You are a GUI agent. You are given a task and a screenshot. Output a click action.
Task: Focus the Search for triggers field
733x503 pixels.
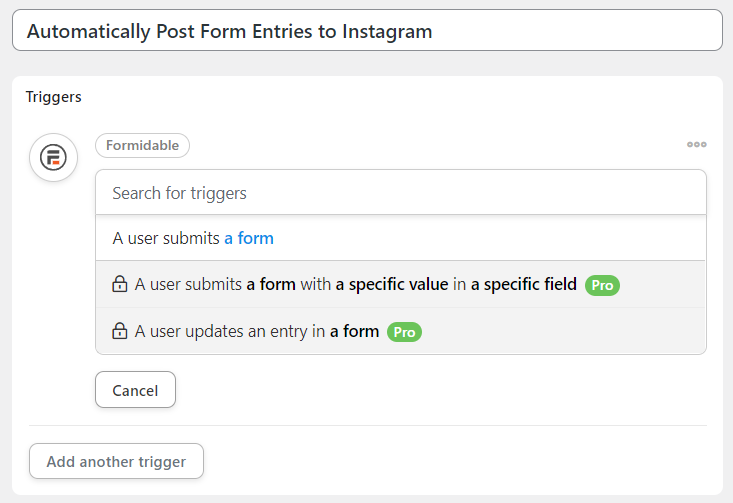point(401,193)
